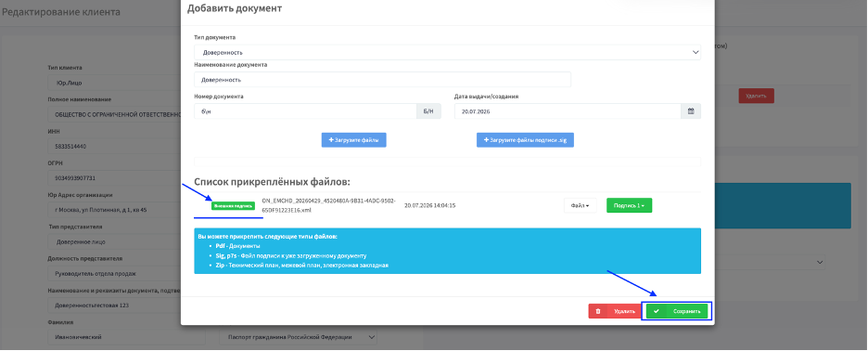Set the Дата выдачи/создания field
The image size is (868, 351).
(x=568, y=110)
